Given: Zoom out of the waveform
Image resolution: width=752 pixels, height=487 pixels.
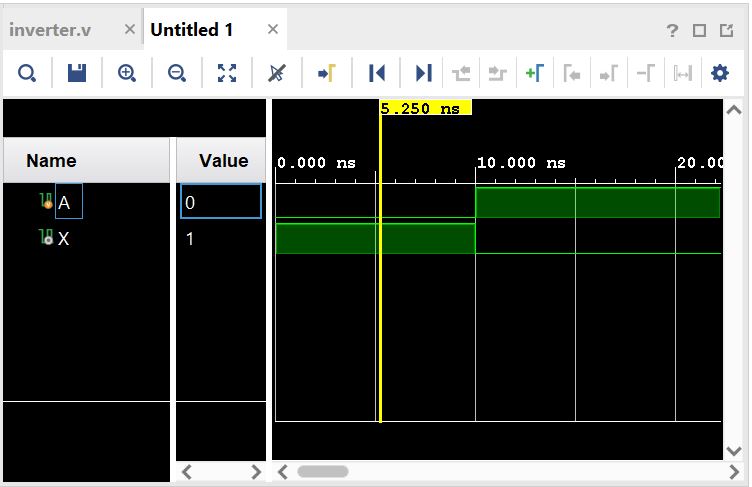Looking at the screenshot, I should [x=177, y=73].
